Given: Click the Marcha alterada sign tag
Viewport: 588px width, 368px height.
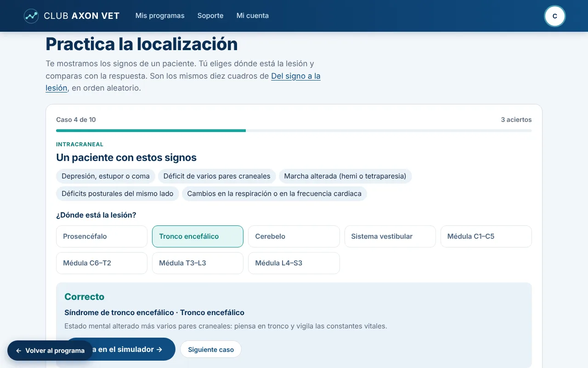Looking at the screenshot, I should pos(345,176).
